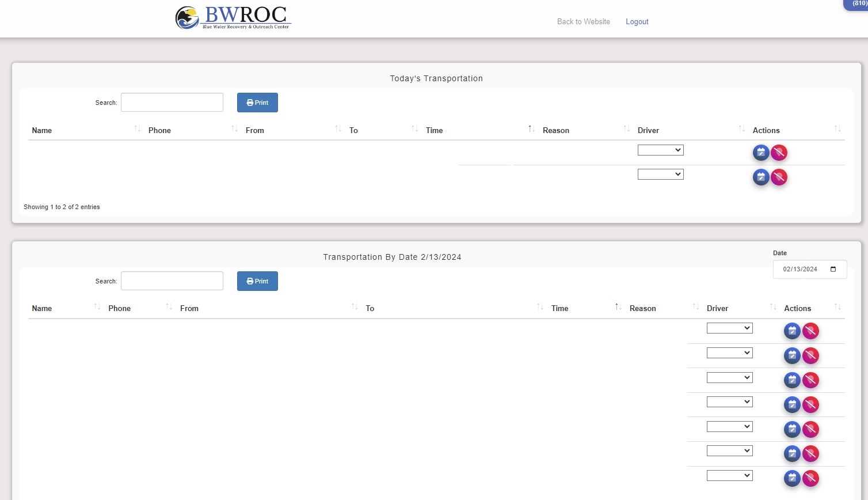Cancel the last ride in Transportation By Date
Viewport: 868px width, 500px height.
click(811, 478)
